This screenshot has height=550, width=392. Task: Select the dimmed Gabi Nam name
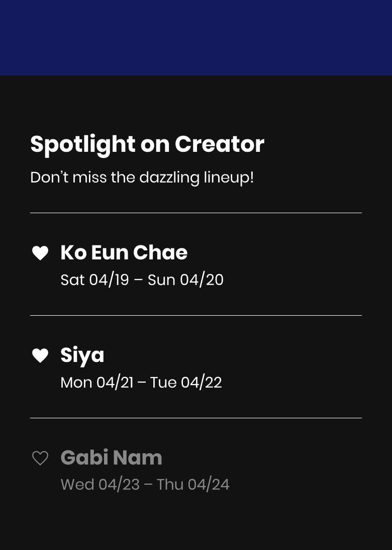(111, 457)
